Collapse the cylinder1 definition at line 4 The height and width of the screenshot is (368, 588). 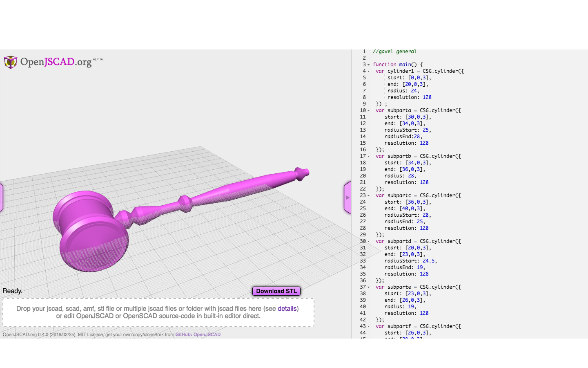click(368, 71)
